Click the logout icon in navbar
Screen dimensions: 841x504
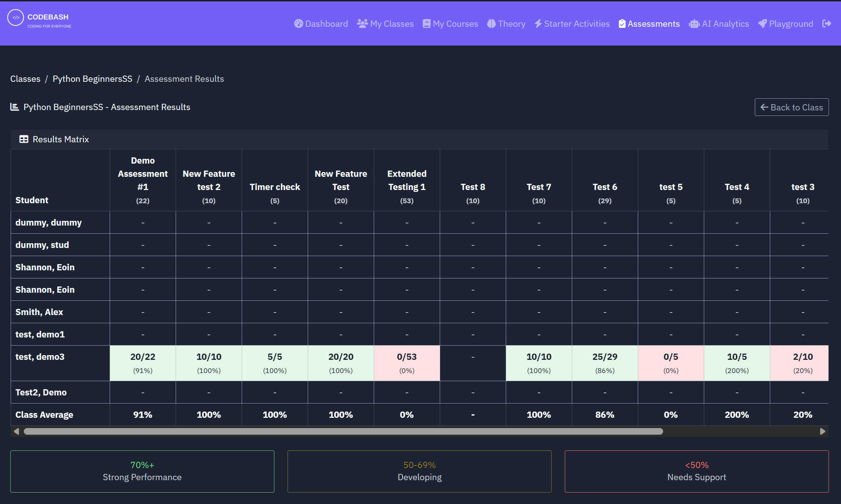point(826,24)
